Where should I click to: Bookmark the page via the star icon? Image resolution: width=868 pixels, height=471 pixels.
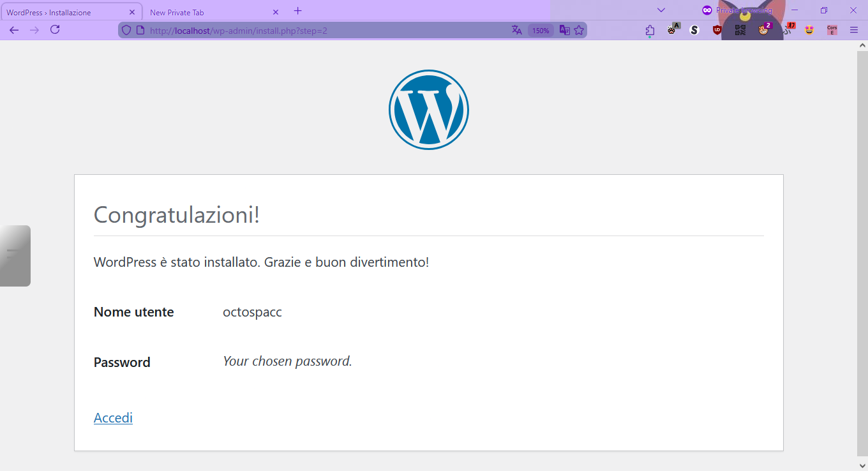(579, 29)
